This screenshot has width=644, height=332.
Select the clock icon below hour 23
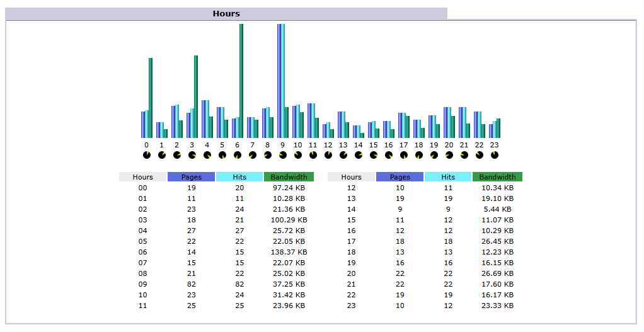(x=495, y=155)
